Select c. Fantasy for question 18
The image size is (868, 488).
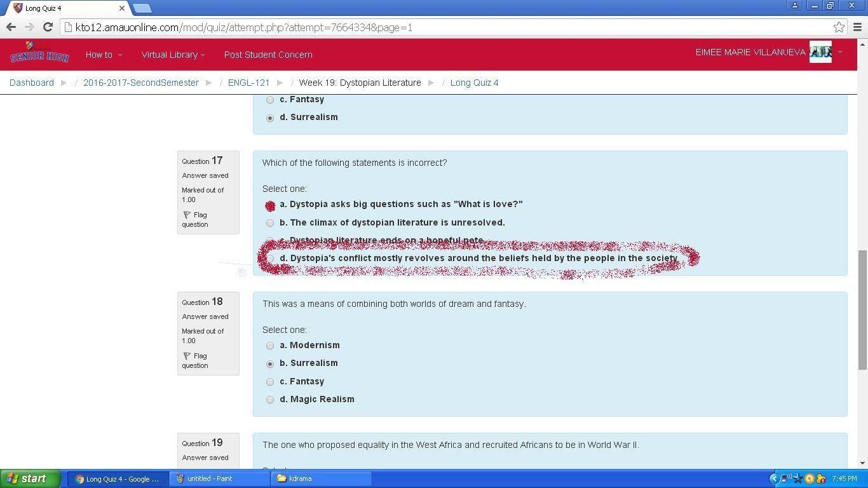pos(270,382)
